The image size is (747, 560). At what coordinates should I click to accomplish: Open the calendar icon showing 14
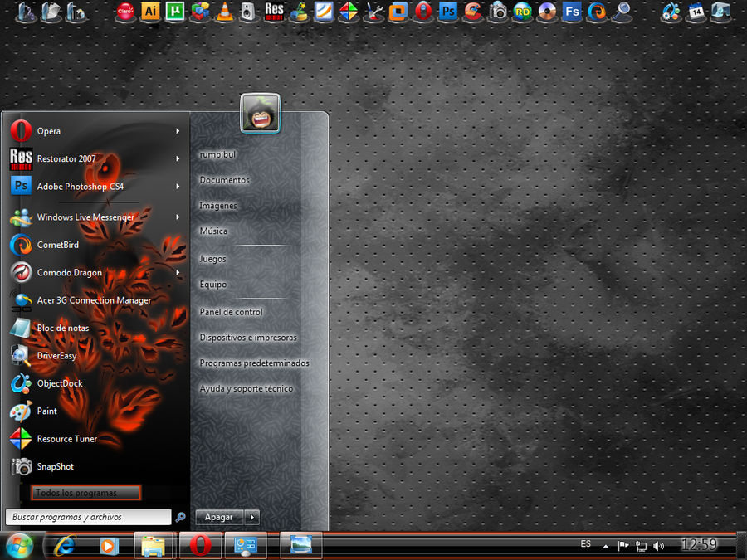click(x=696, y=12)
